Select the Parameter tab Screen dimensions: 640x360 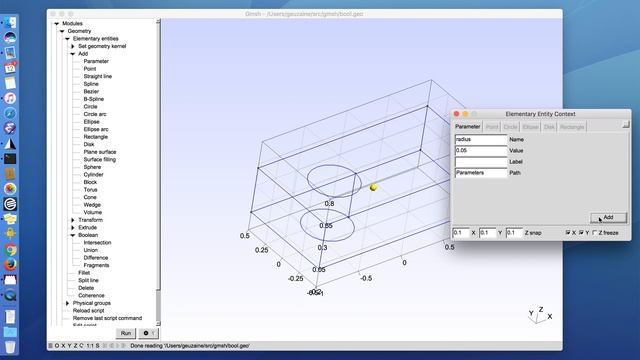[468, 127]
